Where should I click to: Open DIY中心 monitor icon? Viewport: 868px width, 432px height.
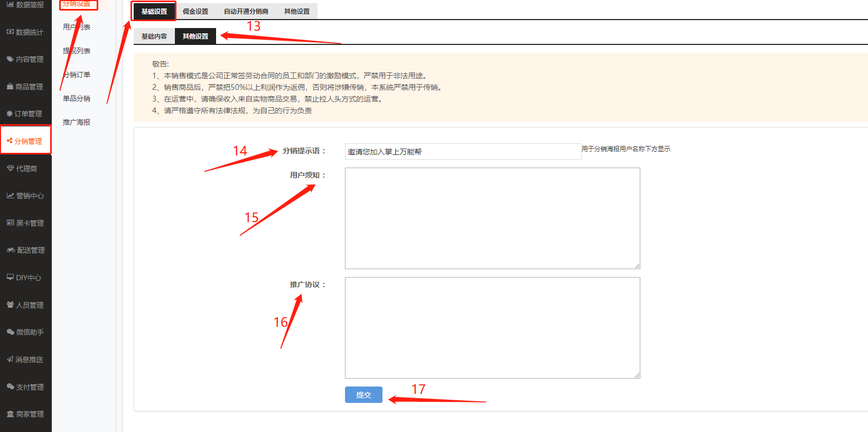coord(10,278)
